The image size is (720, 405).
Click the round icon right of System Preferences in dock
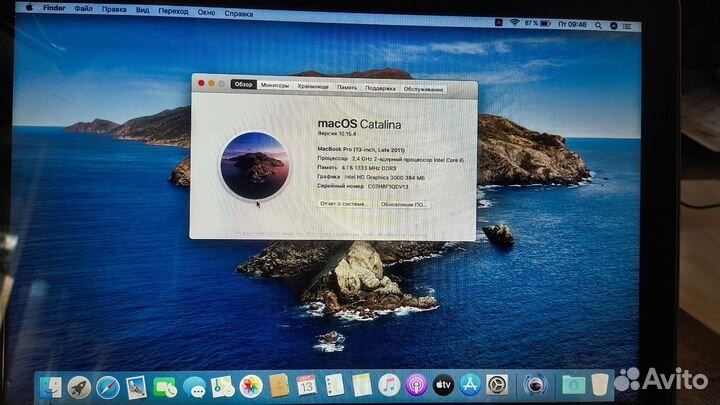point(535,385)
